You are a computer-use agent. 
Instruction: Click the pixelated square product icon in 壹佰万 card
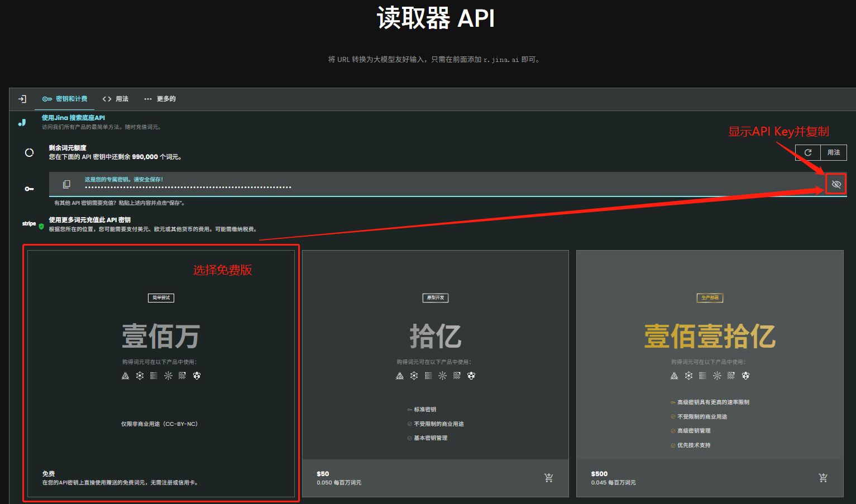182,376
